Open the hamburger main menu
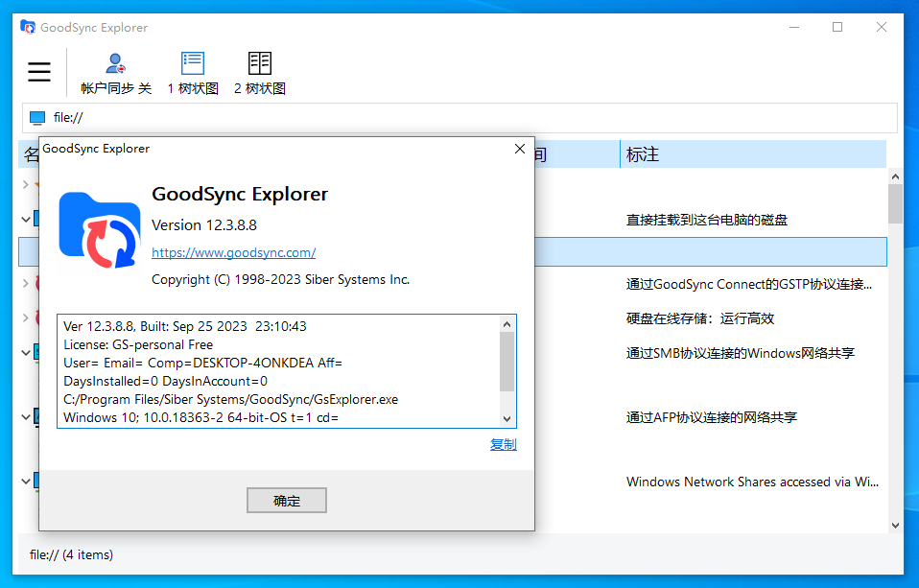Viewport: 919px width, 588px height. (x=39, y=72)
